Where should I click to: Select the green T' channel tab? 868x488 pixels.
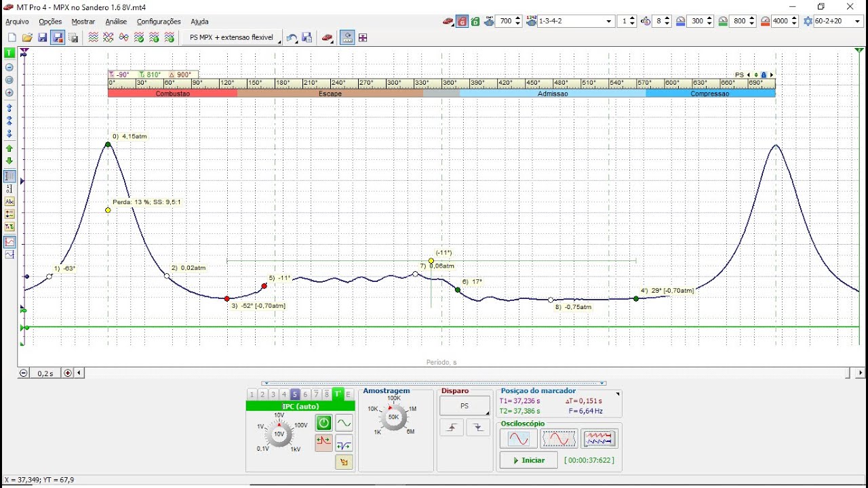[x=338, y=394]
